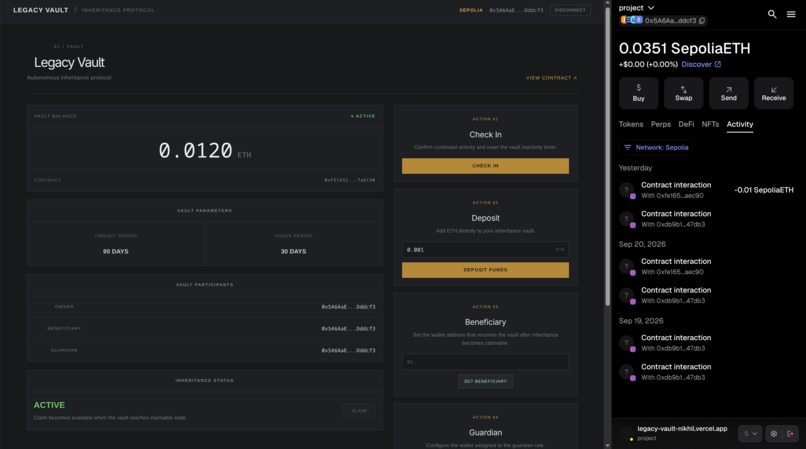Click the DISCONNECT button in header
The height and width of the screenshot is (449, 806).
pos(570,10)
